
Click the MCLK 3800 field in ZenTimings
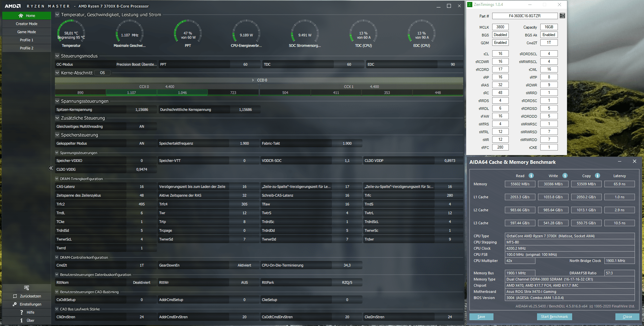point(500,27)
